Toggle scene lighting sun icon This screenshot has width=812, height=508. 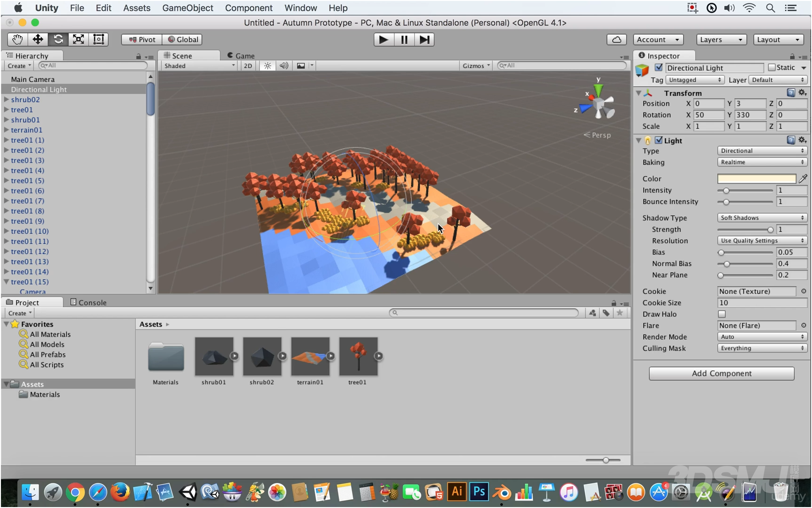pos(267,66)
